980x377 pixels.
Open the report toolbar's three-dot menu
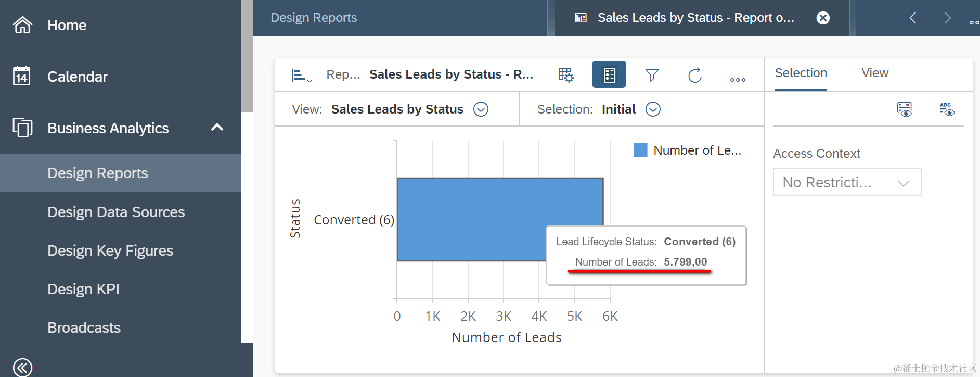[x=737, y=79]
